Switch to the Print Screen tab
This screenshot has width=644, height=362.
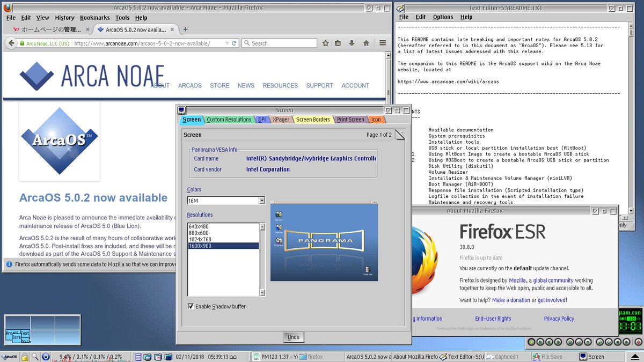coord(350,120)
